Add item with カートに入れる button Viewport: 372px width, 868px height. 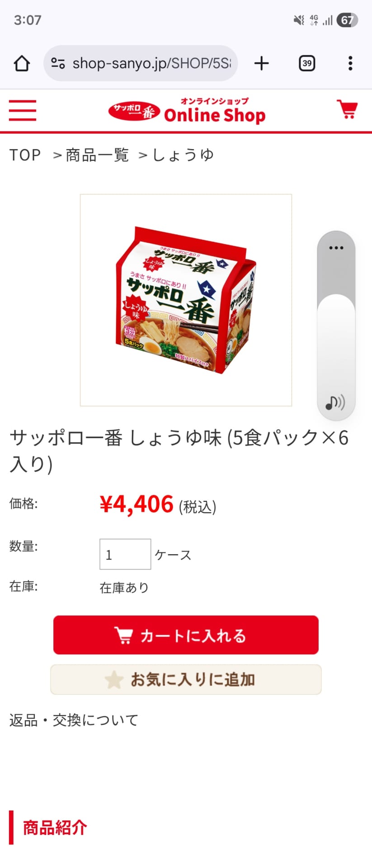pos(186,635)
